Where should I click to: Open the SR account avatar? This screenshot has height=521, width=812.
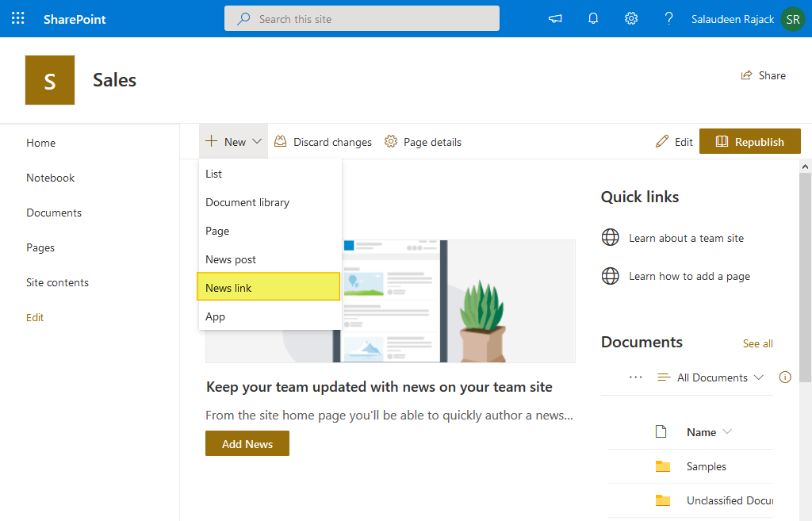pyautogui.click(x=792, y=18)
